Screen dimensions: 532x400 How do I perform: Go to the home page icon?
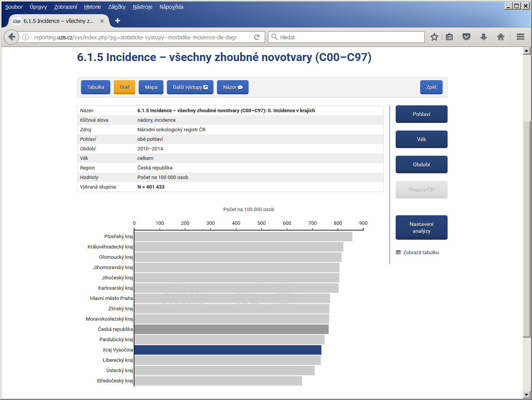501,37
